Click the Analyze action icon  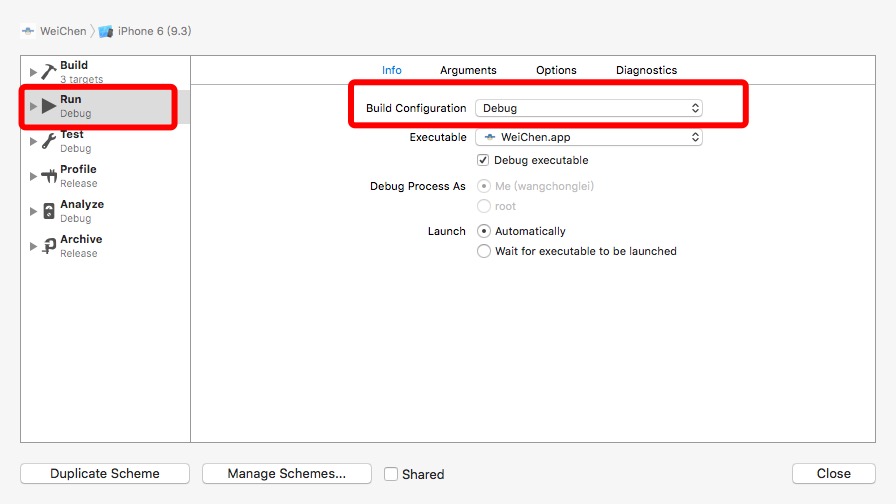(x=49, y=211)
